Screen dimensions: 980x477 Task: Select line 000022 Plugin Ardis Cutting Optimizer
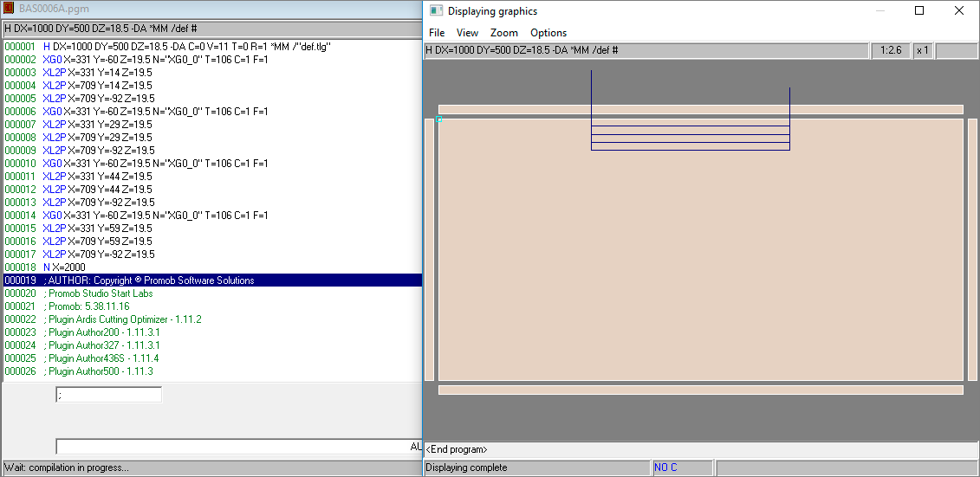(212, 319)
